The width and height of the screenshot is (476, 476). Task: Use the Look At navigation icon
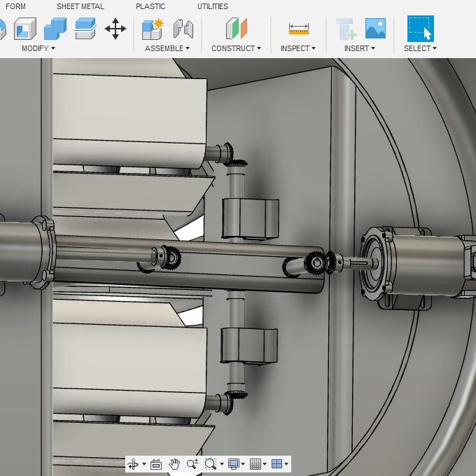click(x=156, y=464)
